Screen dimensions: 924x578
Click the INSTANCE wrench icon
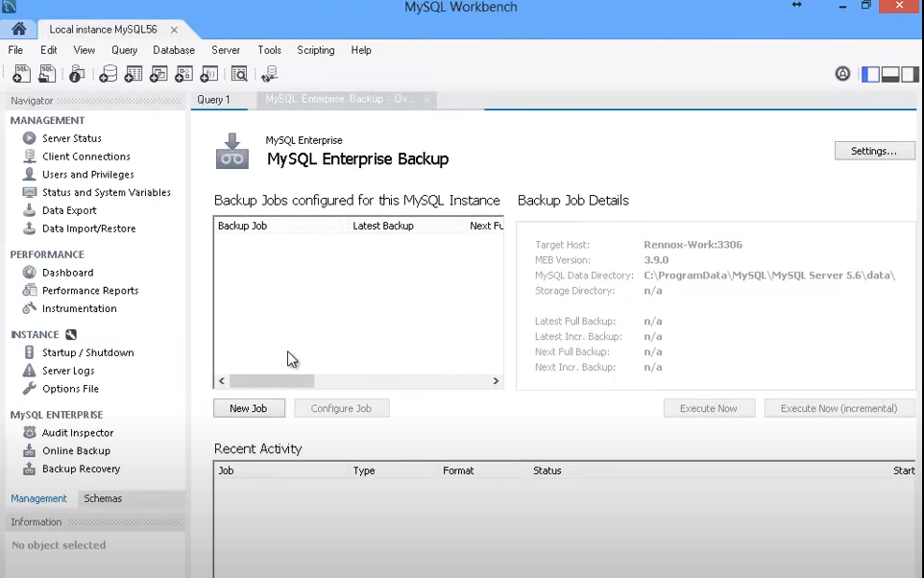[x=71, y=335]
